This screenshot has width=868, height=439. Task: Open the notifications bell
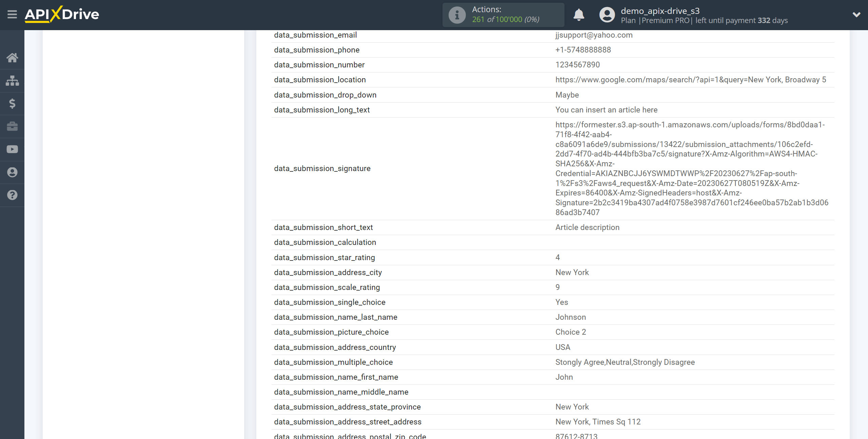[x=579, y=15]
